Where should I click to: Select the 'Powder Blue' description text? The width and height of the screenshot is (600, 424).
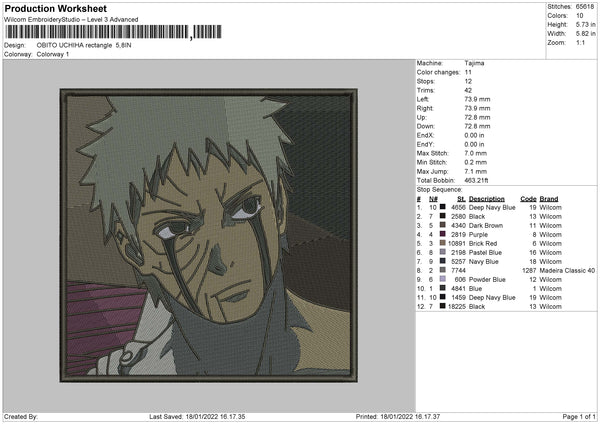[x=487, y=279]
